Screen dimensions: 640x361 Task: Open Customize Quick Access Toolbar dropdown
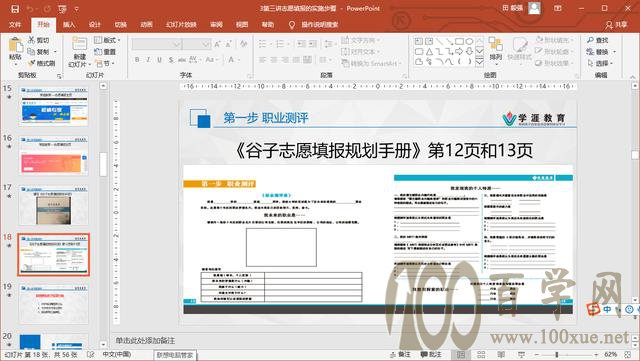77,9
